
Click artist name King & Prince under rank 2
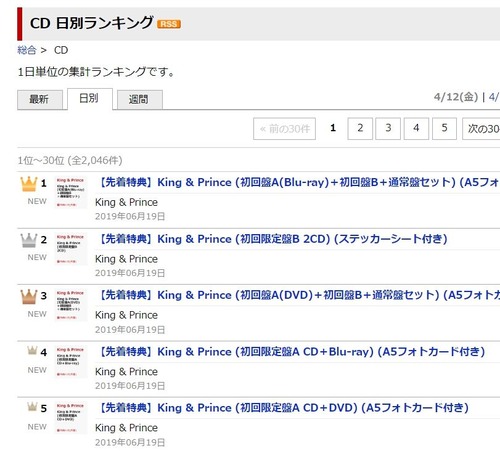click(x=126, y=259)
